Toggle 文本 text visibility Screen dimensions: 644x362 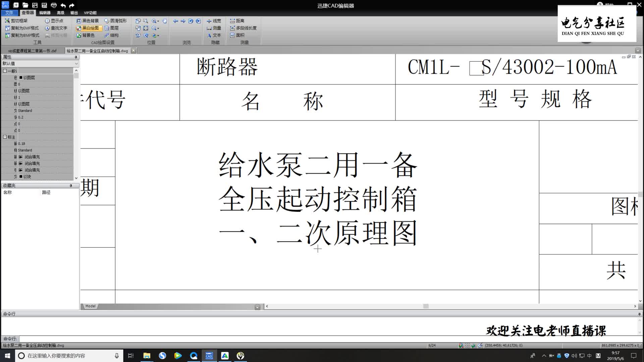[214, 35]
